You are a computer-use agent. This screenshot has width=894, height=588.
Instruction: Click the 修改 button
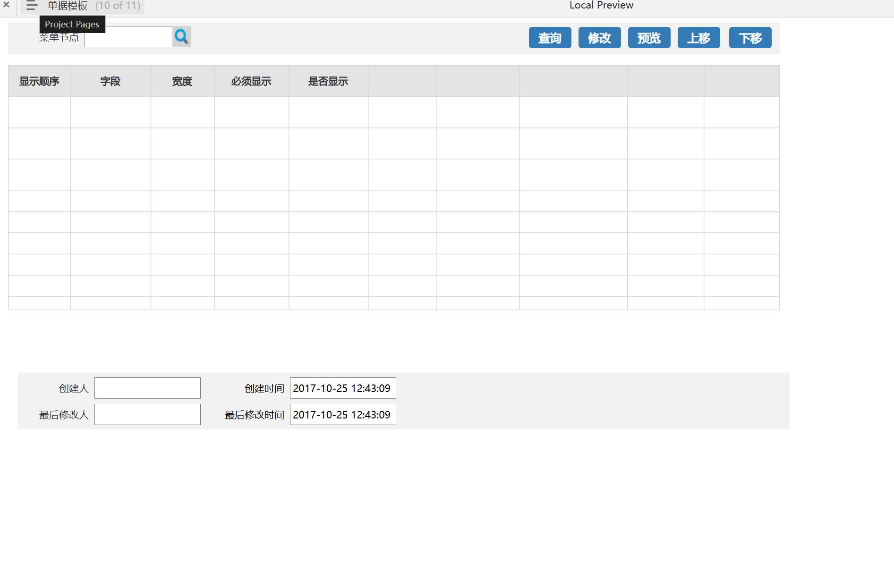point(600,38)
